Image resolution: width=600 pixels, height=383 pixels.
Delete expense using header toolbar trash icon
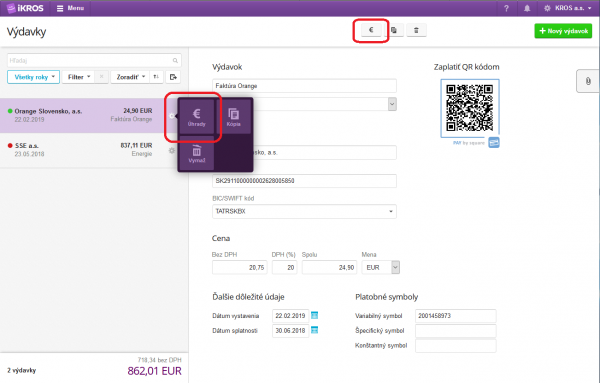416,30
